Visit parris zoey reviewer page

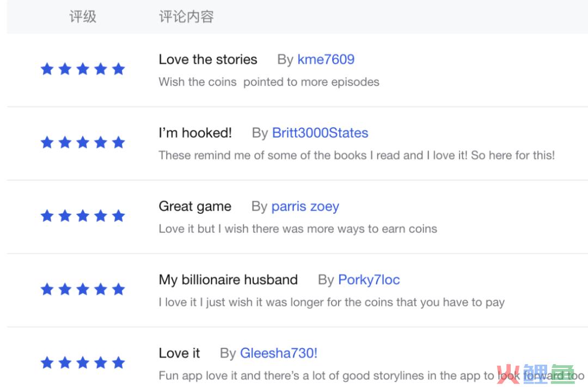305,207
